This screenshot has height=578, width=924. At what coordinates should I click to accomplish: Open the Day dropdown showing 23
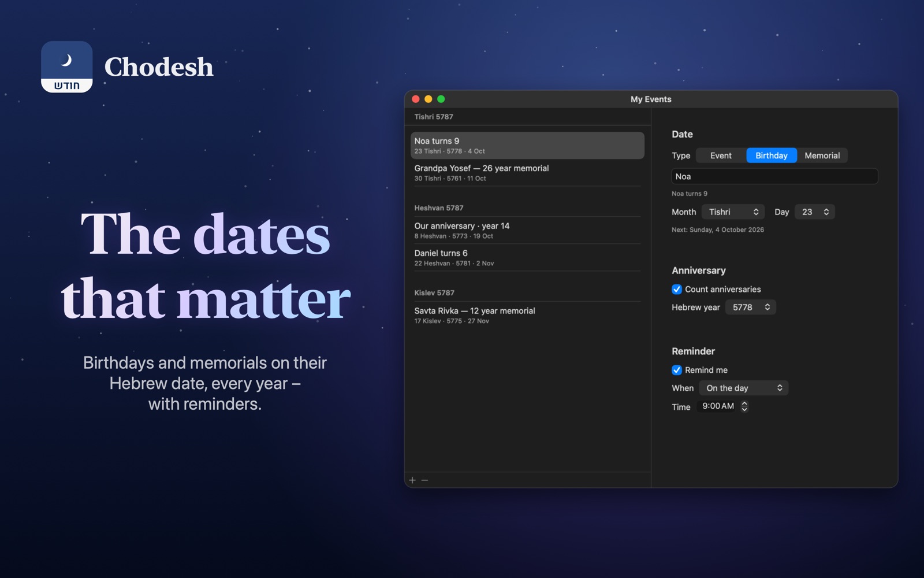point(815,212)
